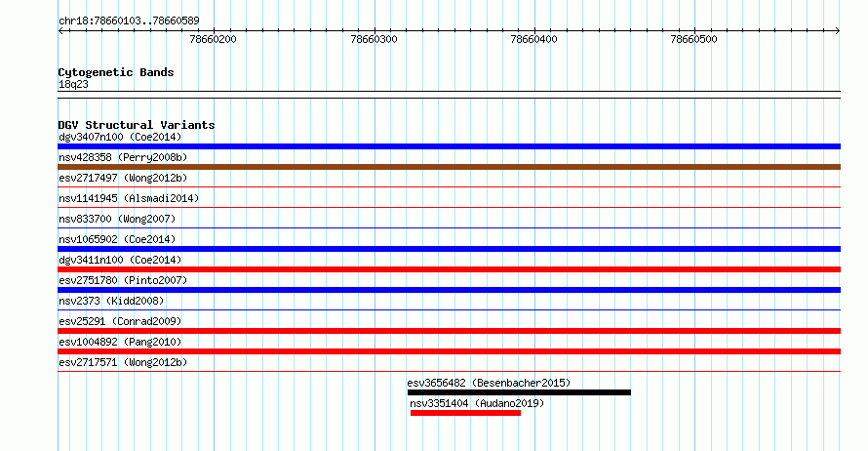Click the right arrow of the ruler

(838, 31)
